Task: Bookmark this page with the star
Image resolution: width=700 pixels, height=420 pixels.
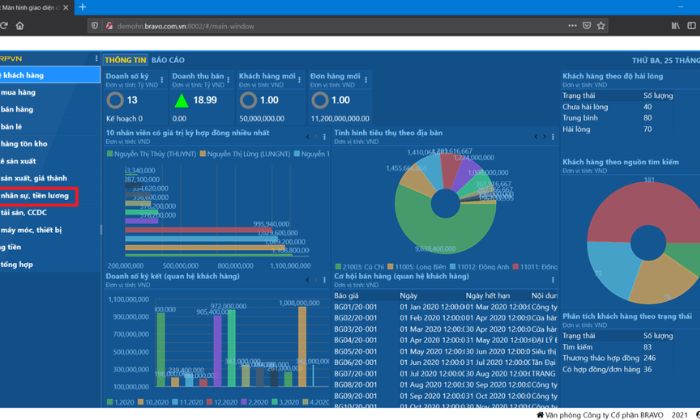Action: pos(601,26)
